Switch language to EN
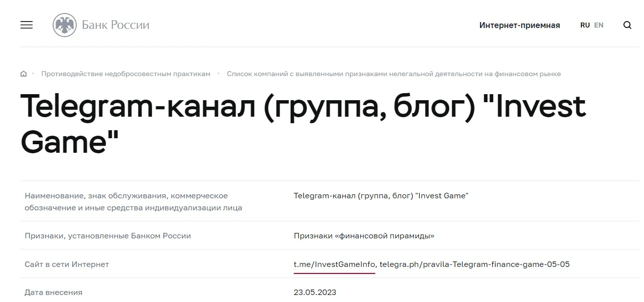644x302 pixels. 599,25
